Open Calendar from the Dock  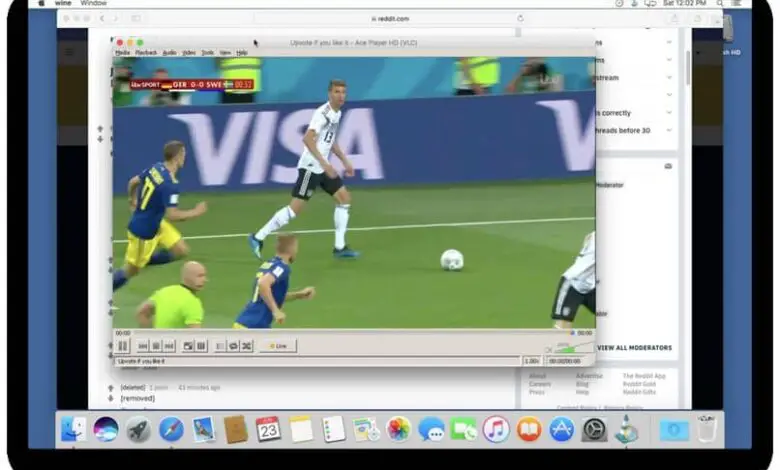[x=269, y=429]
